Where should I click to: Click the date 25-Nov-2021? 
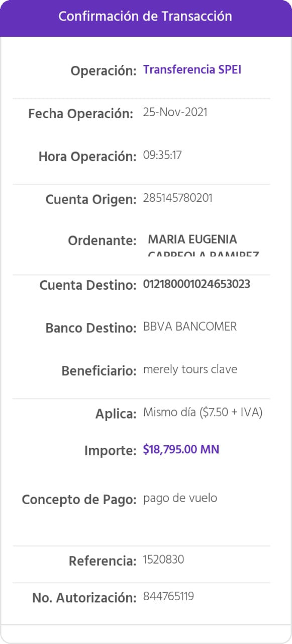pos(175,112)
